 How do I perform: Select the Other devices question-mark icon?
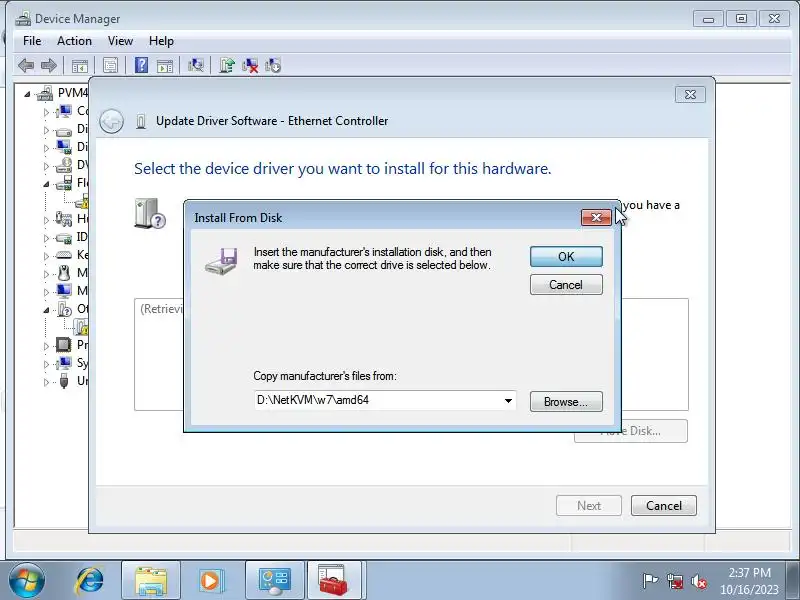point(64,309)
